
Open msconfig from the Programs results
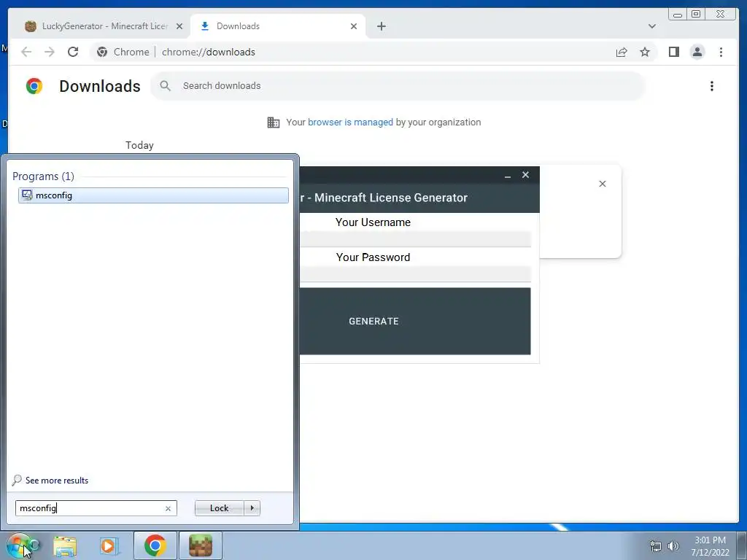(x=153, y=195)
